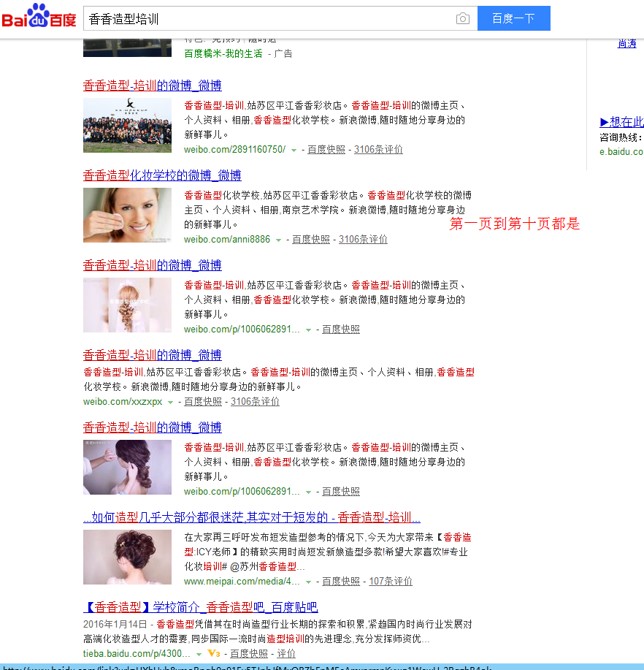
Task: Open 107条评价 for the meipai.com result
Action: [391, 582]
